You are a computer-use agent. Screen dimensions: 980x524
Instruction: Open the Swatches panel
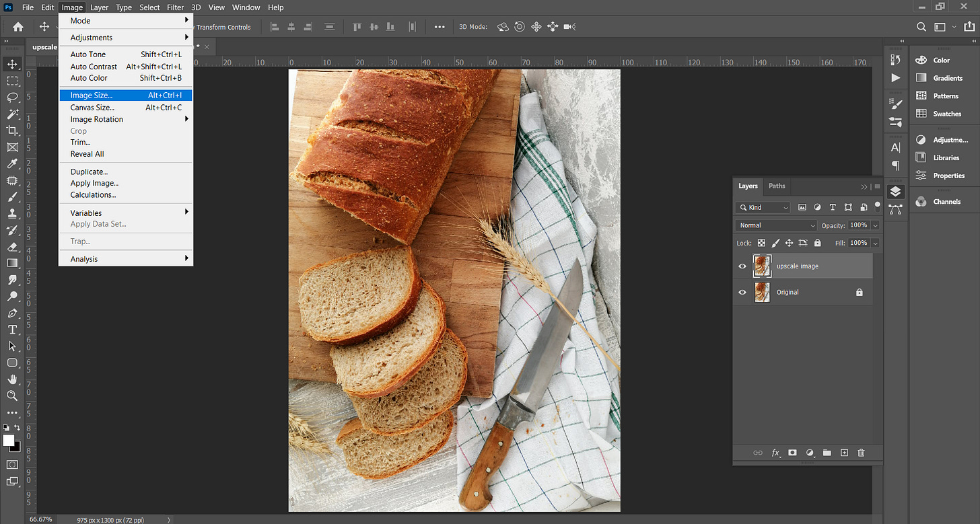(946, 114)
